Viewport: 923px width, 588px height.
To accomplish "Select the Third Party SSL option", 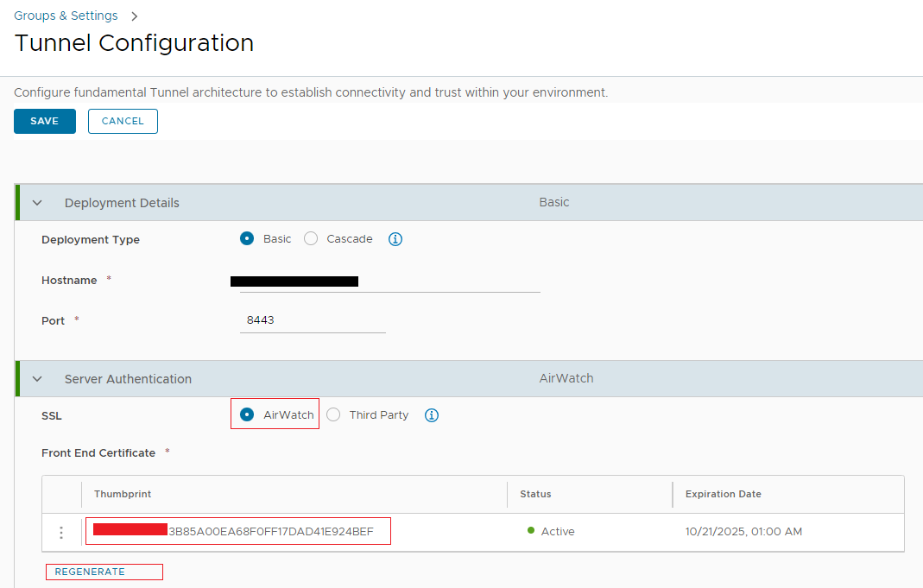I will tap(333, 414).
